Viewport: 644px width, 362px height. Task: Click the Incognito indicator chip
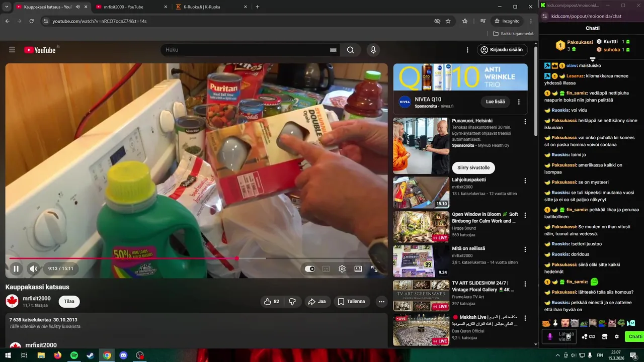pyautogui.click(x=507, y=21)
